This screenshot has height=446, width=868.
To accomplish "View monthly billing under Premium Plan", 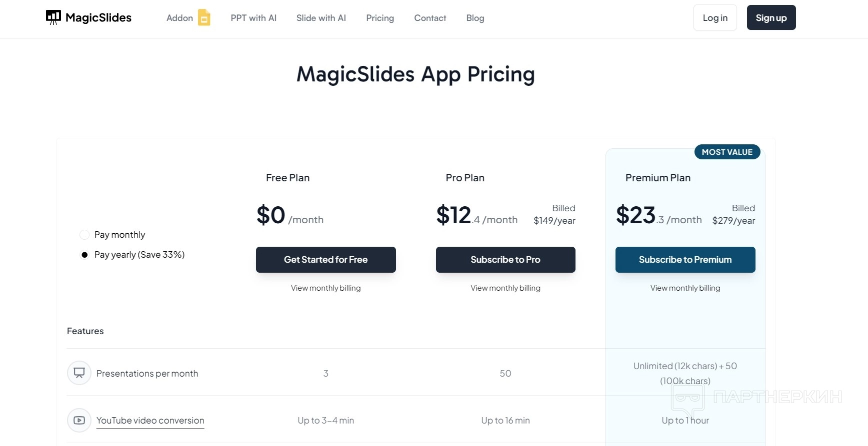I will [685, 288].
